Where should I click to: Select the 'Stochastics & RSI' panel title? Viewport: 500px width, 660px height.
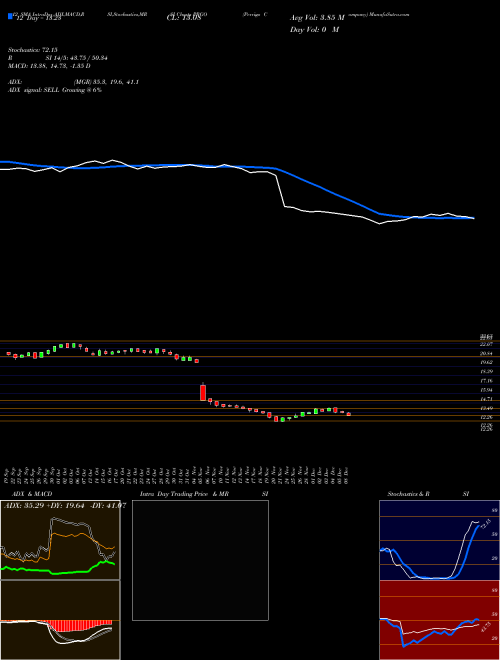click(428, 494)
